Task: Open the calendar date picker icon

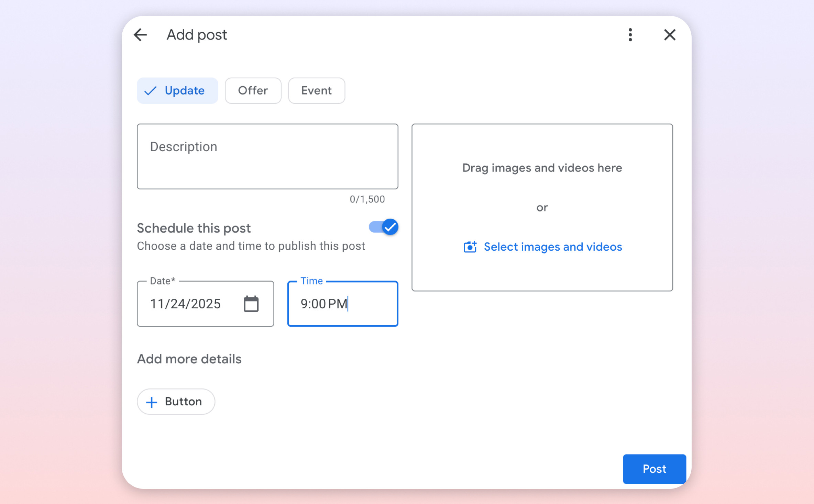Action: 251,304
